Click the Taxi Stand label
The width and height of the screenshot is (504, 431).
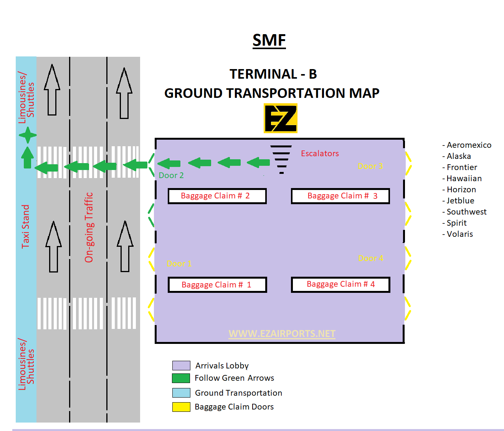pos(25,226)
